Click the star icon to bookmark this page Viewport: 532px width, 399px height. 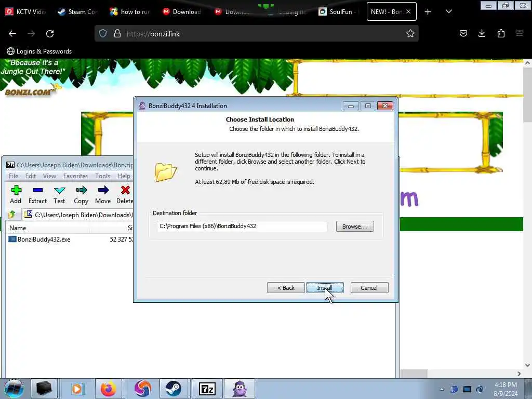(410, 33)
